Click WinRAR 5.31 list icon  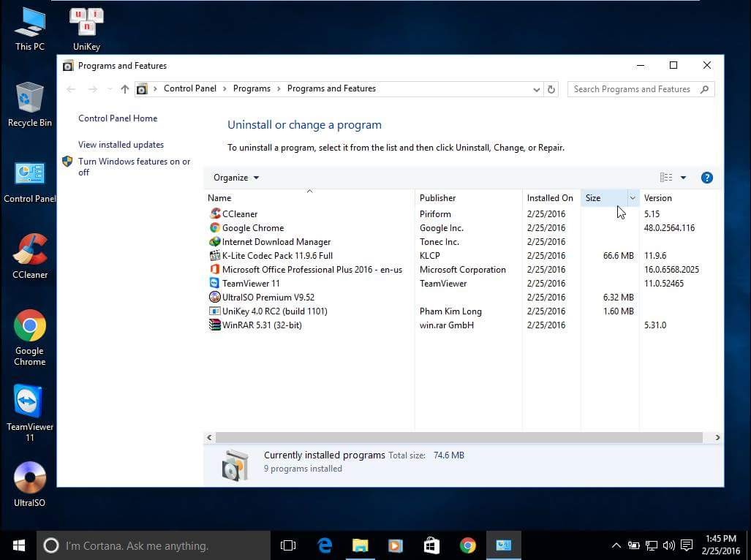[x=215, y=325]
